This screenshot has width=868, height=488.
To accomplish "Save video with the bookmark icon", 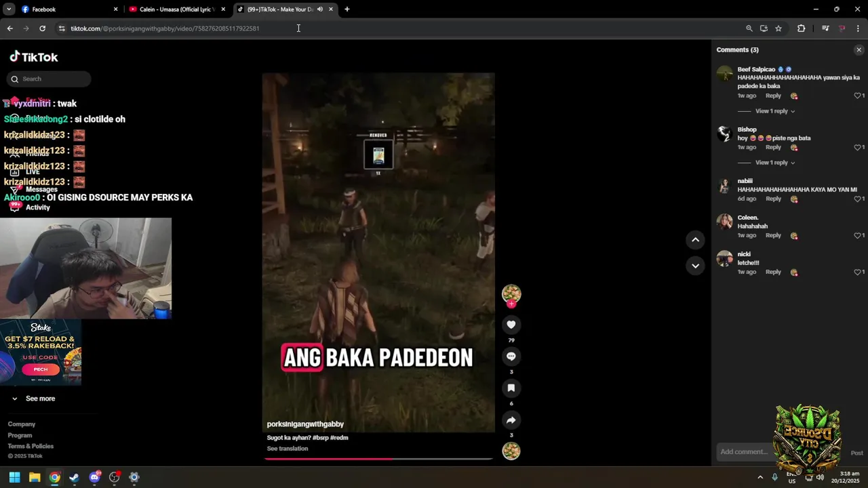I will point(511,388).
